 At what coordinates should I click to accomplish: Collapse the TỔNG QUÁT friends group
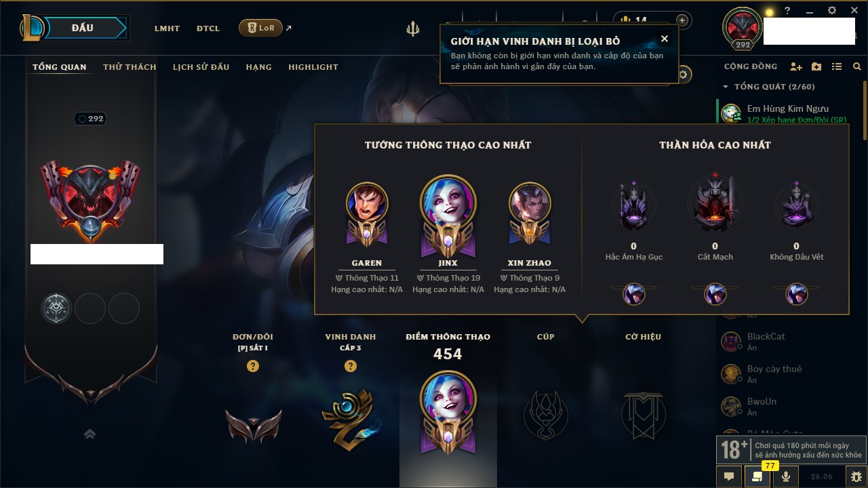tap(726, 87)
